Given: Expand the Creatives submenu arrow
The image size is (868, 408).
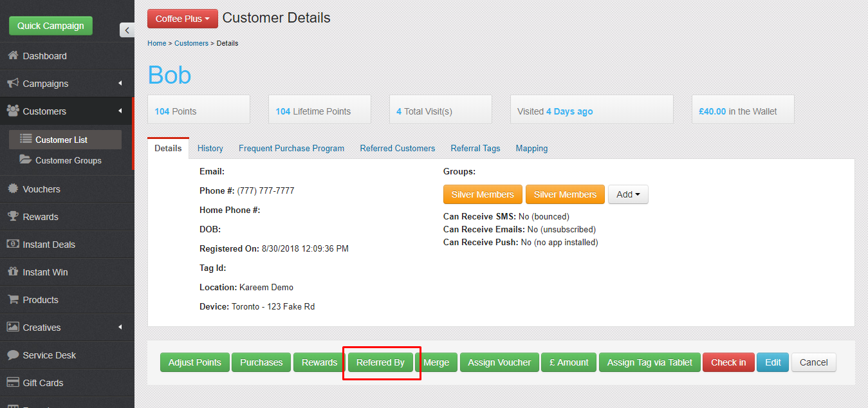Looking at the screenshot, I should 120,328.
